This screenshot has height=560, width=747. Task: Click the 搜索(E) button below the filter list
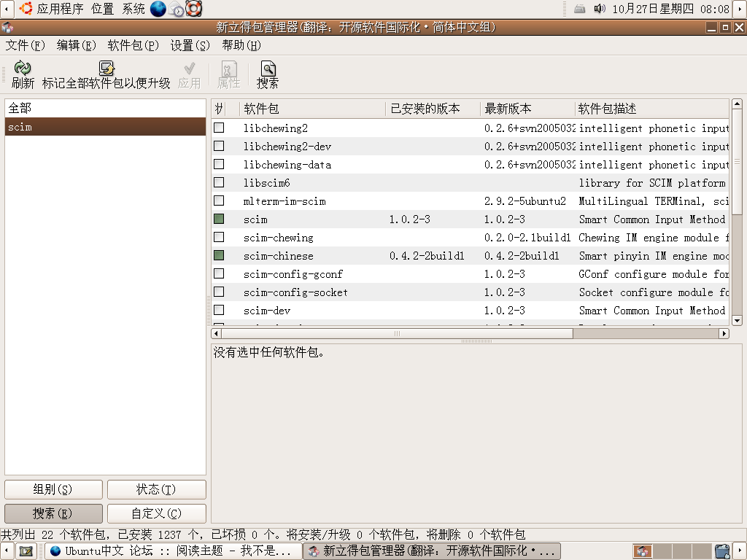click(53, 513)
